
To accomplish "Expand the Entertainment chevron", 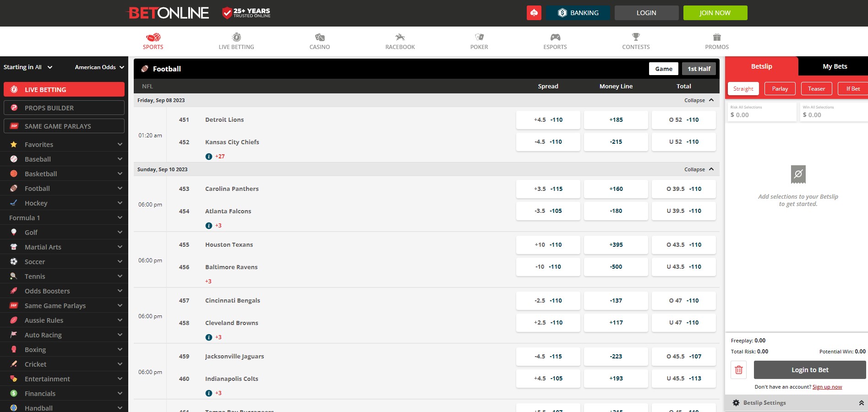I will coord(120,379).
